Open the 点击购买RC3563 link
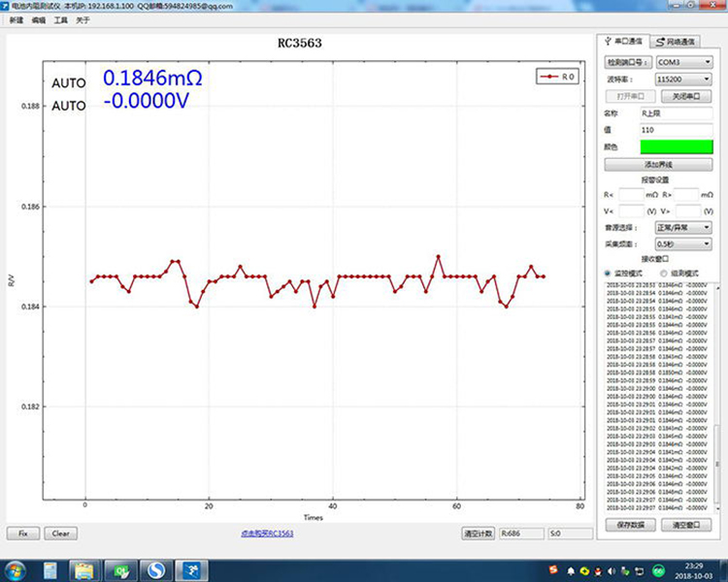Image resolution: width=728 pixels, height=582 pixels. 267,533
